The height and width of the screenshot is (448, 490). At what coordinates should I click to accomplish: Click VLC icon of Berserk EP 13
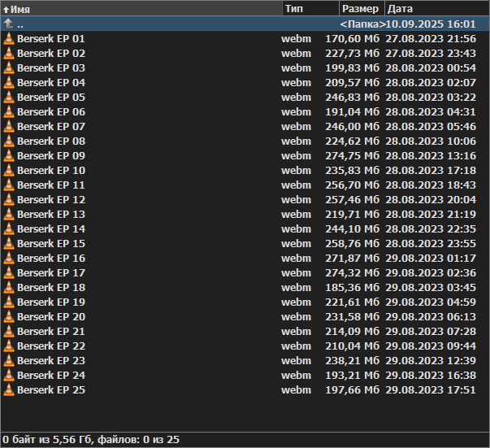(x=9, y=214)
